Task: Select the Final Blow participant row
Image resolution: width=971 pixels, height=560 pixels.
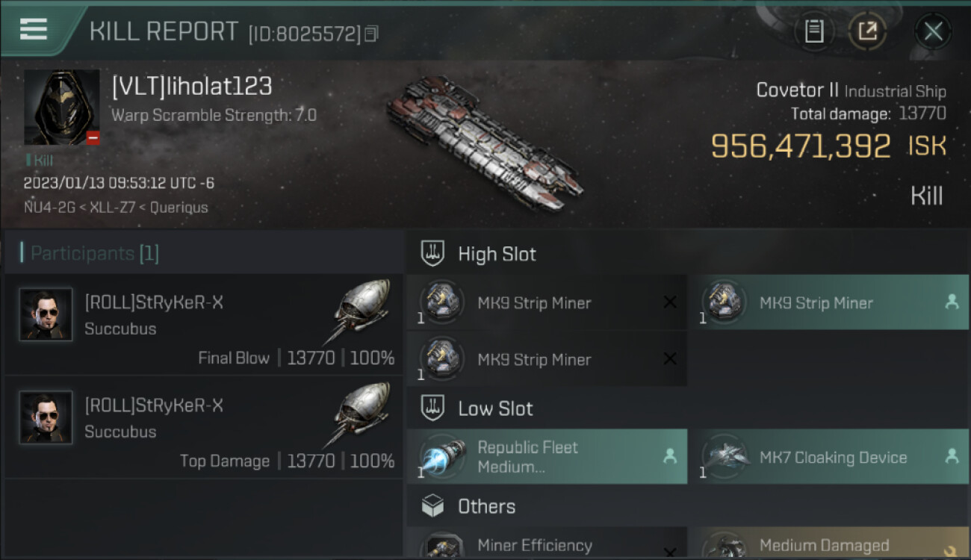Action: coord(203,325)
